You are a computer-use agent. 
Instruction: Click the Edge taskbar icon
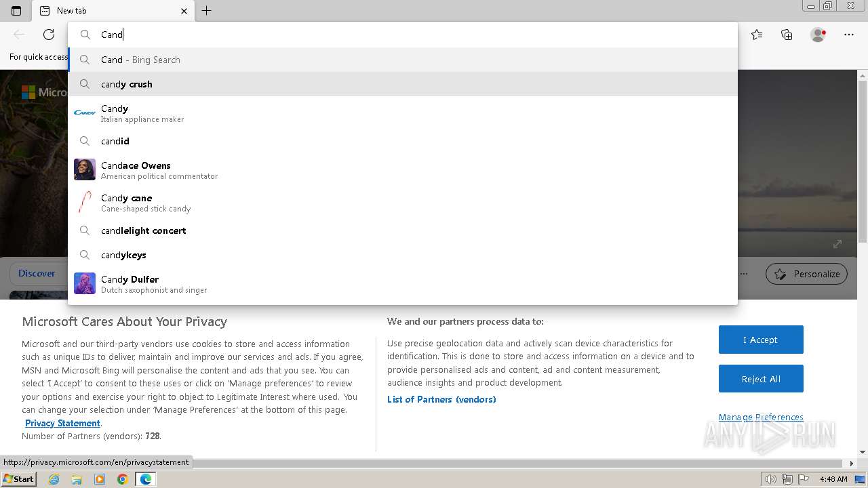tap(145, 479)
